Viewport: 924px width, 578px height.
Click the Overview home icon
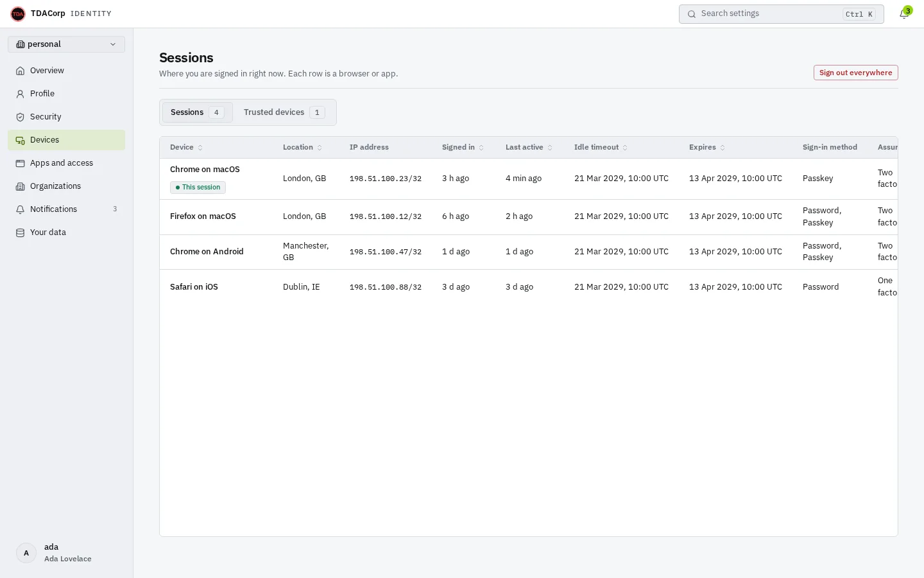(21, 71)
